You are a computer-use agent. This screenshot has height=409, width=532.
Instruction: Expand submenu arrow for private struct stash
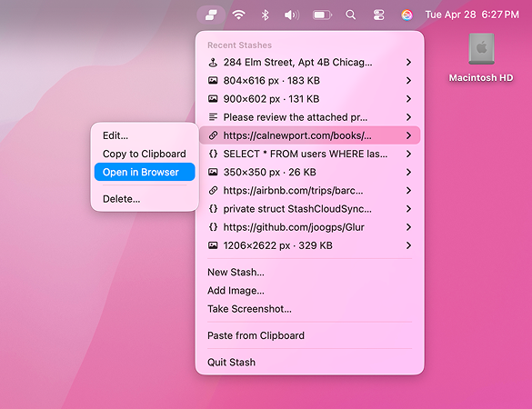point(408,208)
